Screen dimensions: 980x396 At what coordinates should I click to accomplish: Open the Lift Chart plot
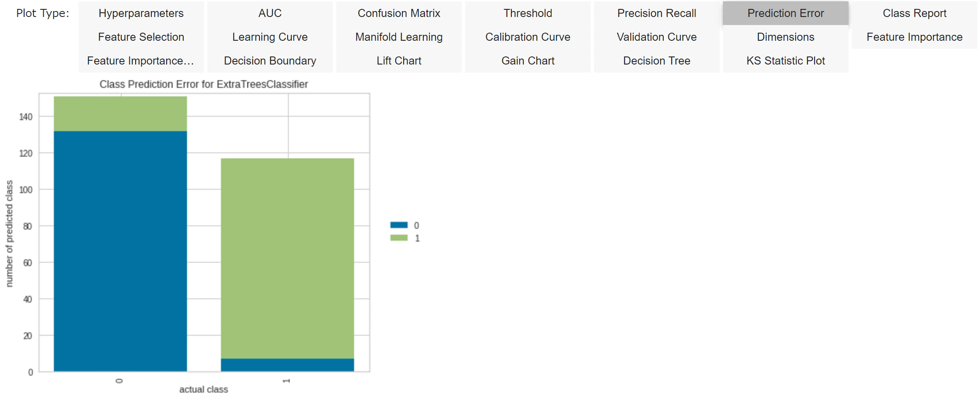399,61
